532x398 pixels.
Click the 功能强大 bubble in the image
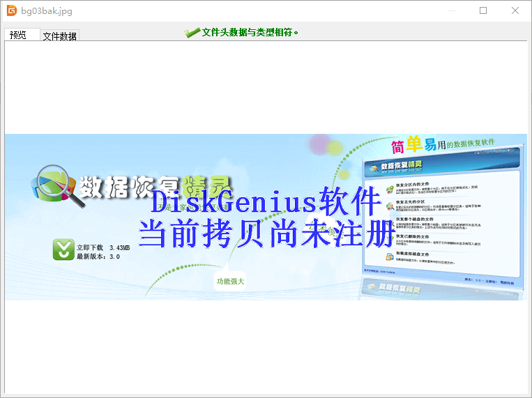point(230,282)
